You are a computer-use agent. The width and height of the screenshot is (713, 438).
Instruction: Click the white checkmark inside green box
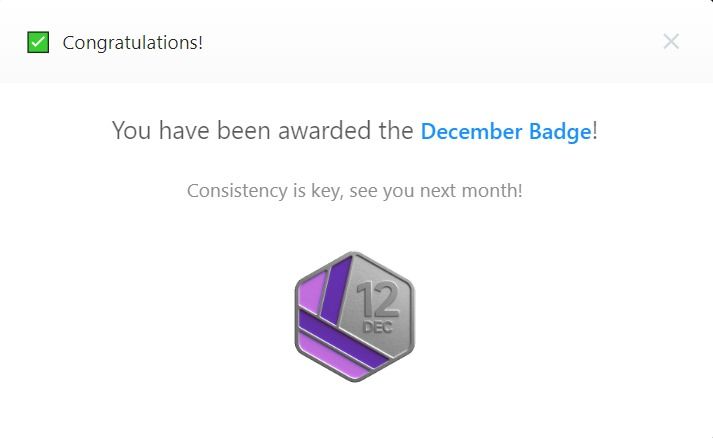[38, 42]
